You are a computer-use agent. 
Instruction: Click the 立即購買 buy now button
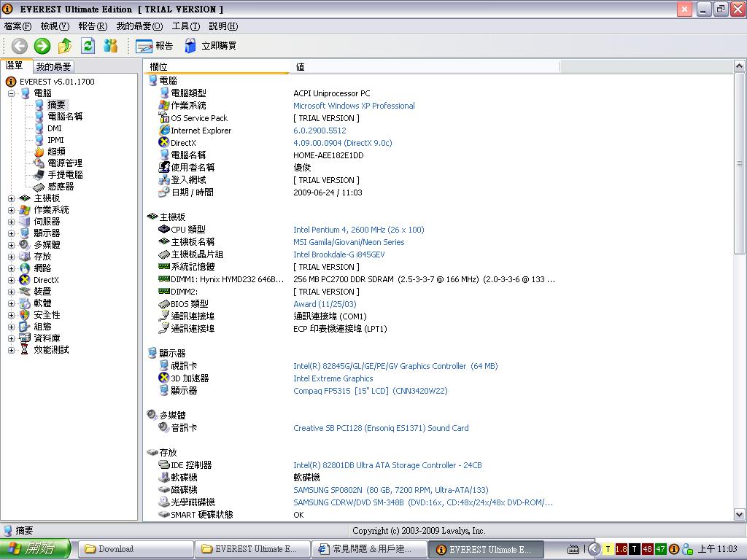(210, 46)
